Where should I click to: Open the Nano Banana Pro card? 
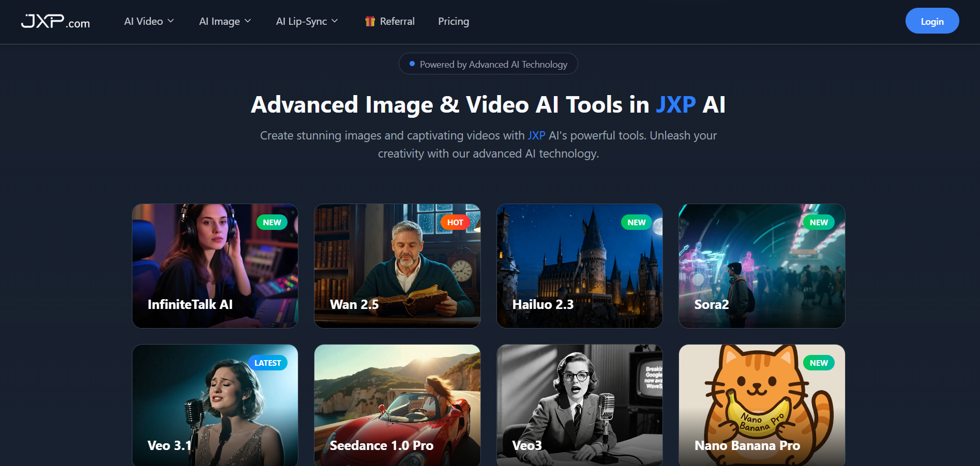point(762,406)
